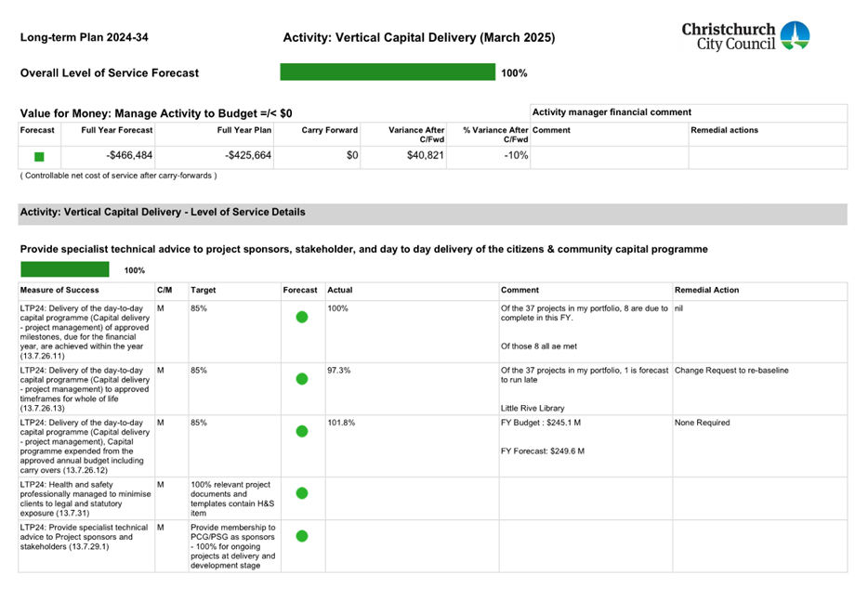
Task: Click the Target column header
Action: tap(204, 290)
